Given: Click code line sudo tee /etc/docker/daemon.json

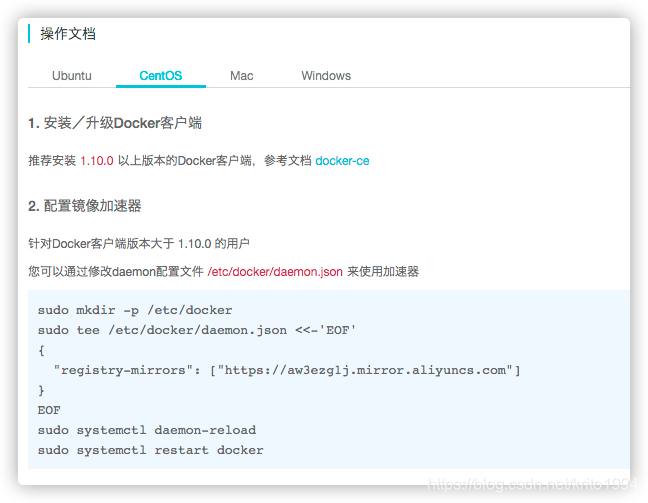Looking at the screenshot, I should click(x=197, y=330).
